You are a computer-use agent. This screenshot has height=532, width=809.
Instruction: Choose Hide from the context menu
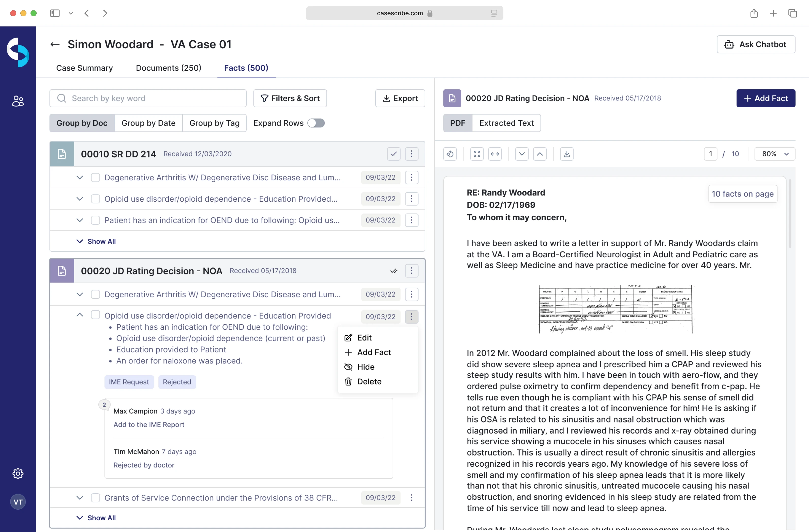point(365,367)
